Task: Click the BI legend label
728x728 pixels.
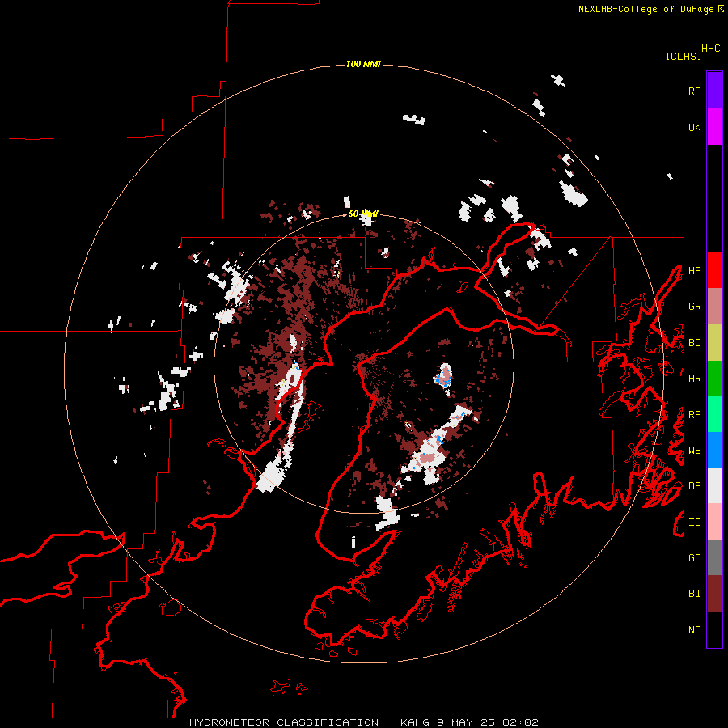Action: (694, 594)
